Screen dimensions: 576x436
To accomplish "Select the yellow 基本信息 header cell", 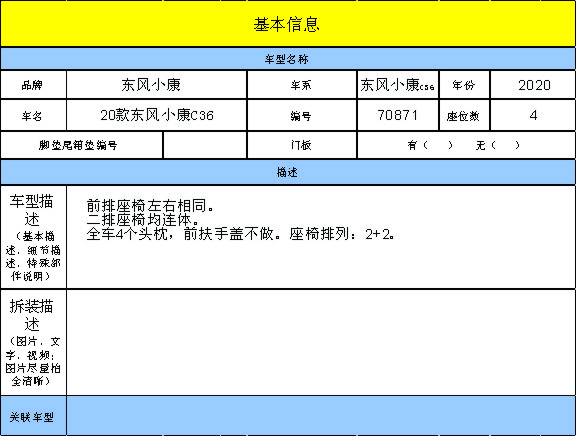I will click(x=288, y=24).
